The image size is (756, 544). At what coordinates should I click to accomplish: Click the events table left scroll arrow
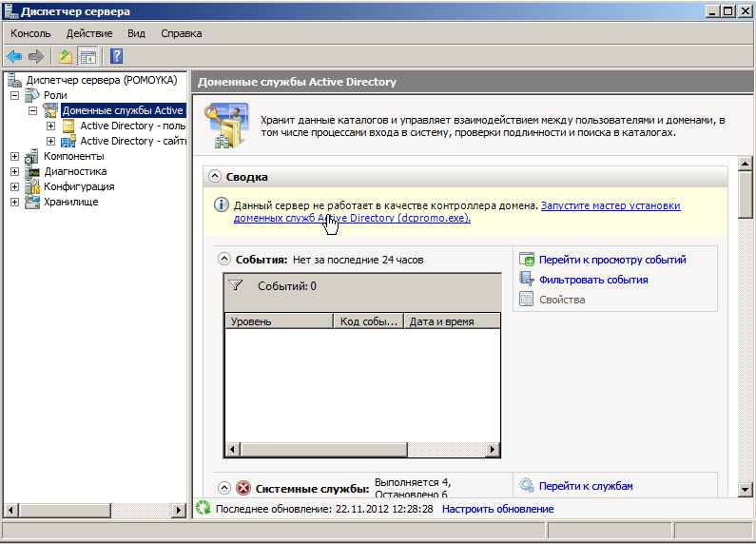[232, 450]
